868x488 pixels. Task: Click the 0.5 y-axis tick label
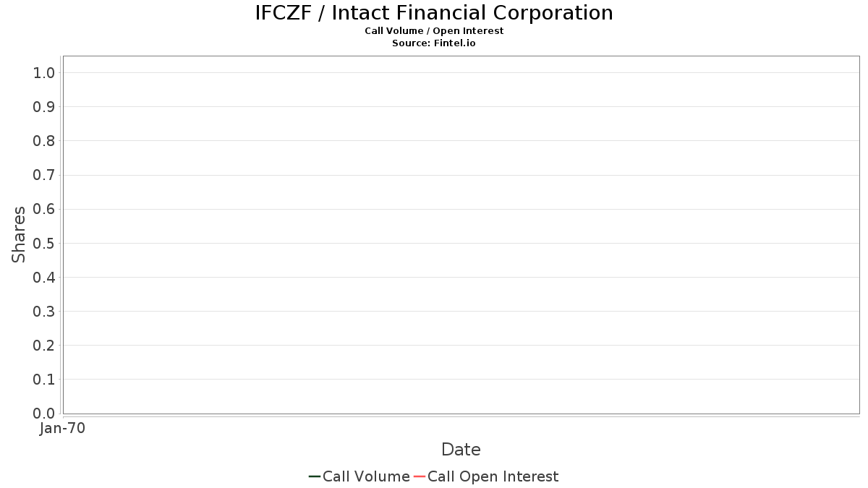coord(44,244)
